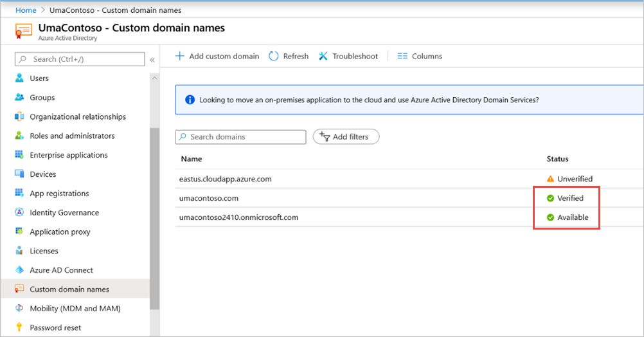This screenshot has height=337, width=644.
Task: Click the orange warning icon beside Unverified
Action: 550,179
